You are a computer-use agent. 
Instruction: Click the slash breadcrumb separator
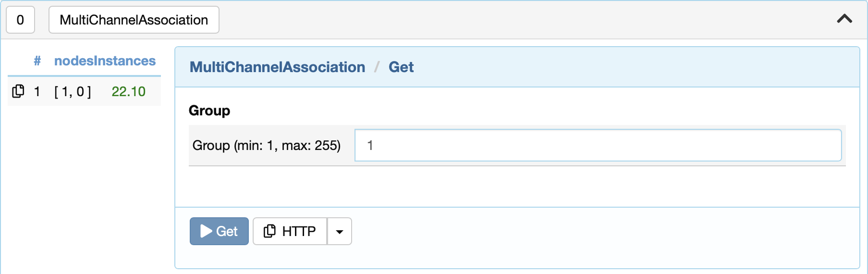pyautogui.click(x=377, y=67)
